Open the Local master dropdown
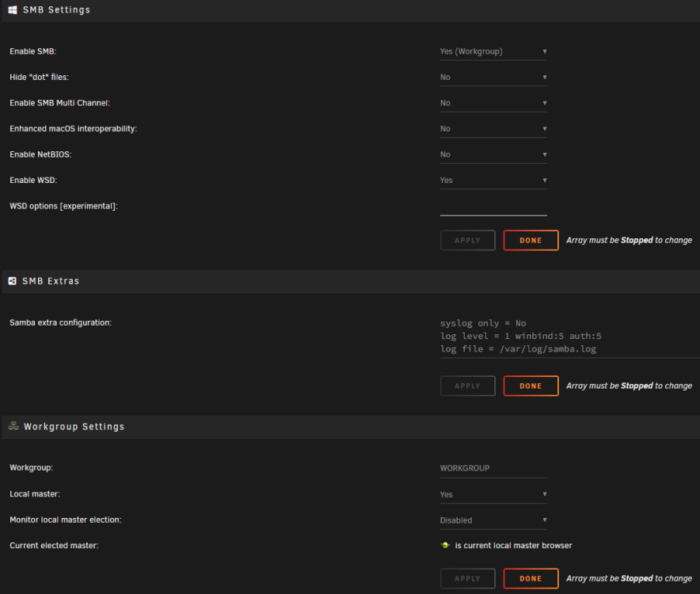Screen dimensions: 700x594 coord(493,494)
